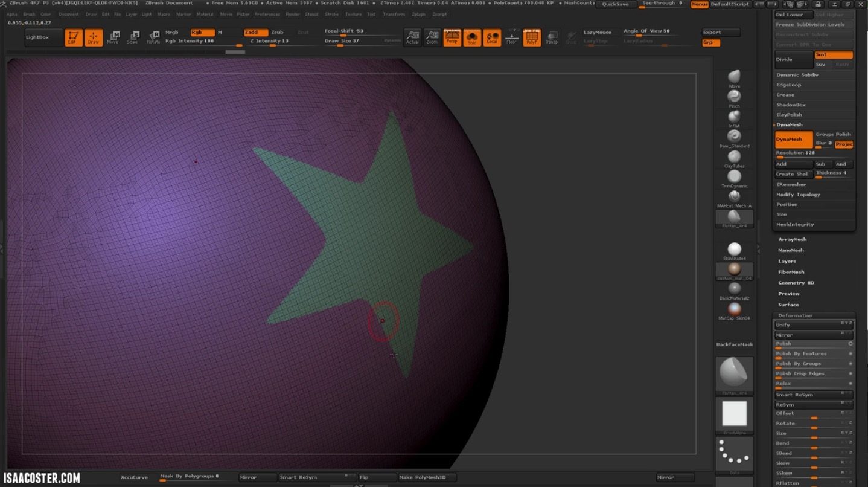Toggle Solo mode icon
Image resolution: width=868 pixels, height=487 pixels.
472,37
